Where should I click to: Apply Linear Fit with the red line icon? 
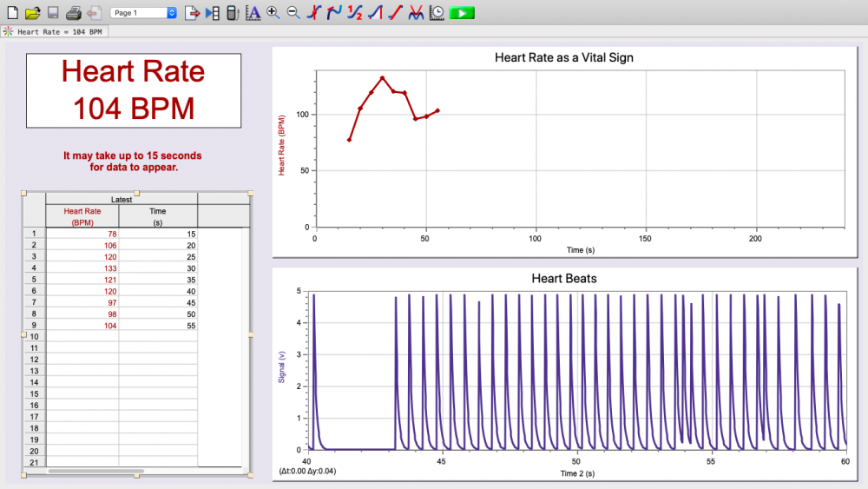[x=395, y=13]
